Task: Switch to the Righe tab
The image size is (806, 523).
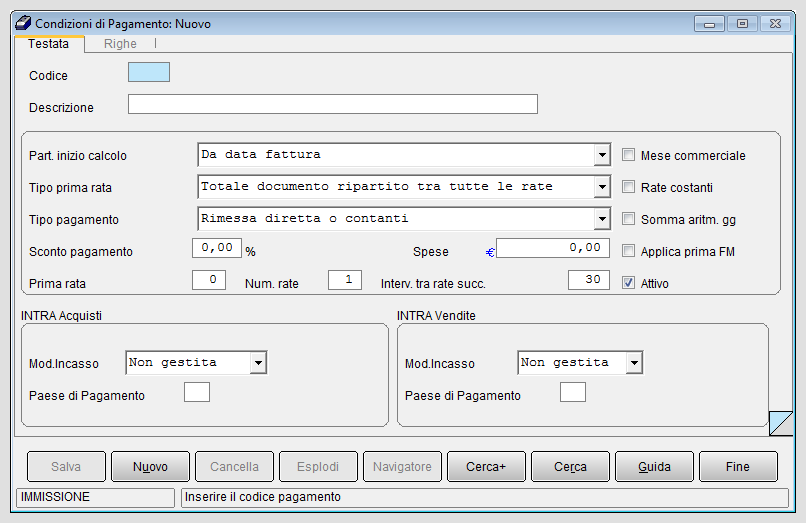Action: [120, 44]
